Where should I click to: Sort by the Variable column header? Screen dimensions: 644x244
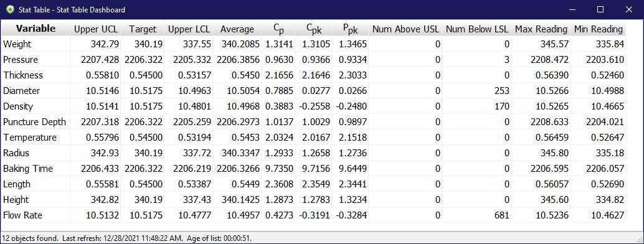(36, 29)
